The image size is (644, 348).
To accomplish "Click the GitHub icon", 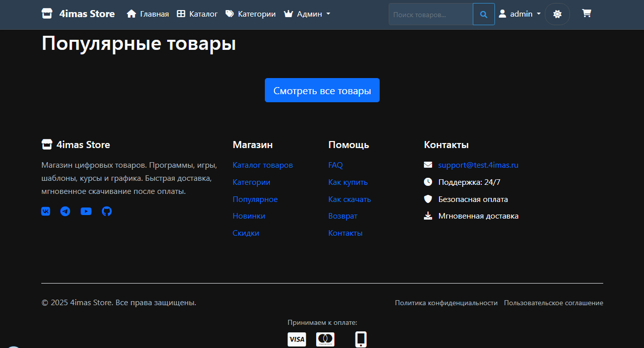I will [x=106, y=211].
